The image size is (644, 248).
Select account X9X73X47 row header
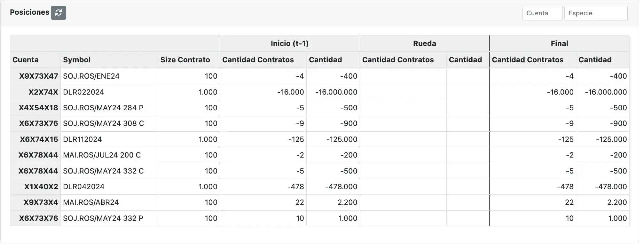coord(39,76)
